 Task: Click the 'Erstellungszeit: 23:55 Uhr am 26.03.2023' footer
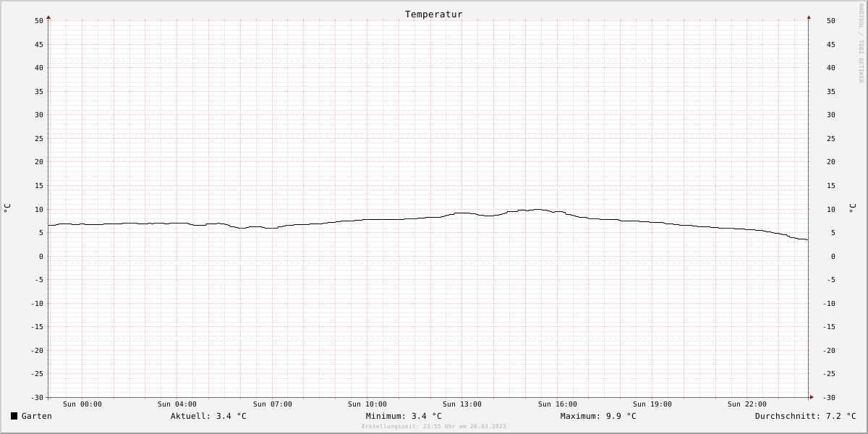[x=434, y=427]
